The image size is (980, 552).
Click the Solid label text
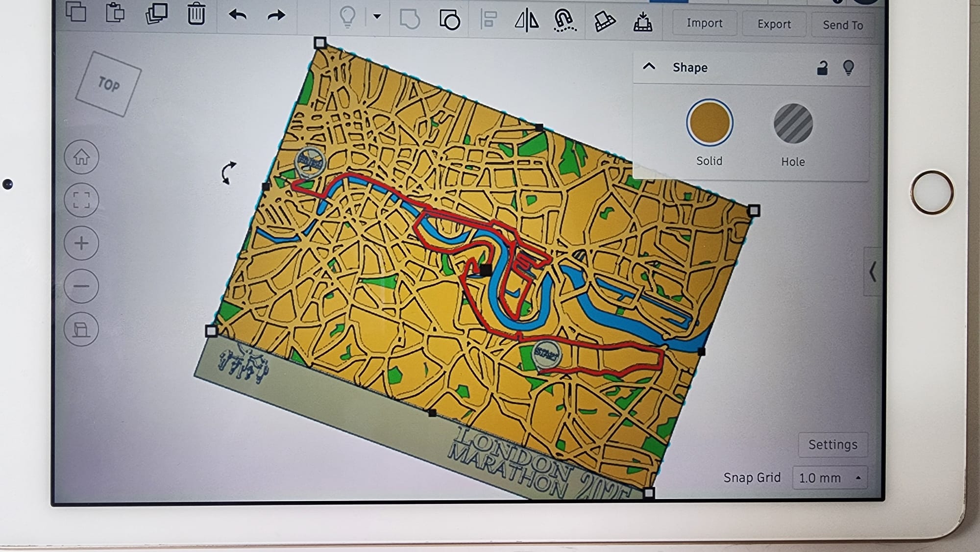[710, 161]
